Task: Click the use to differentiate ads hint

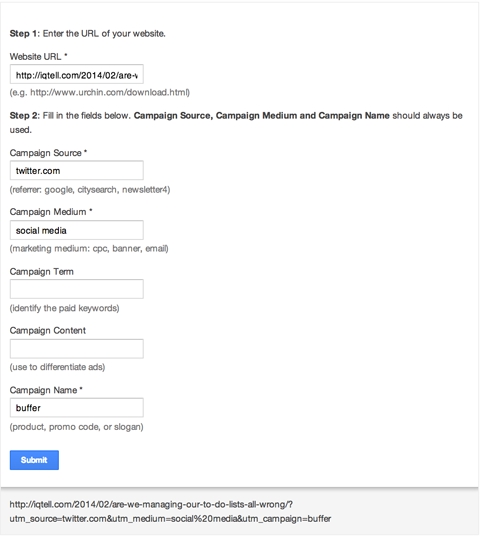Action: pyautogui.click(x=57, y=367)
